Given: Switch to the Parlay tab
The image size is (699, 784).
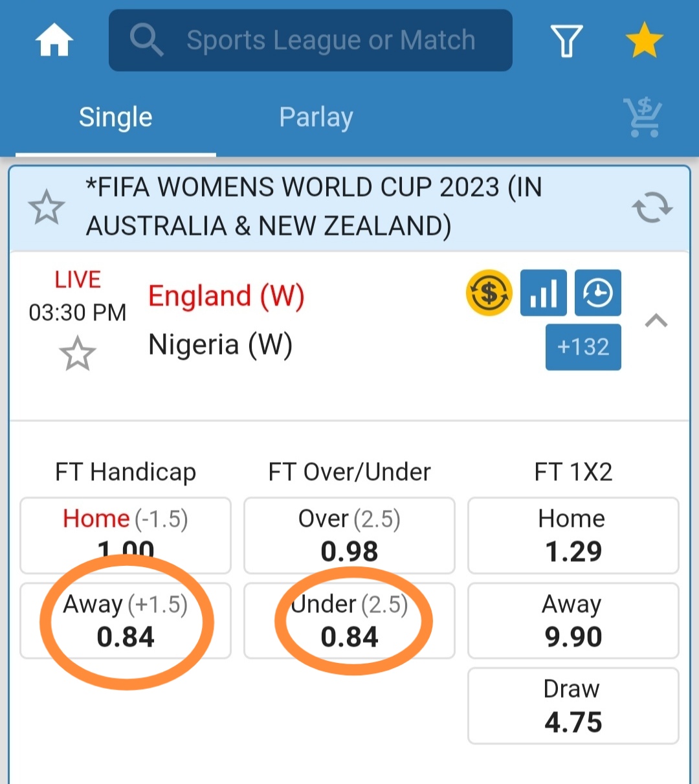Looking at the screenshot, I should pos(316,117).
